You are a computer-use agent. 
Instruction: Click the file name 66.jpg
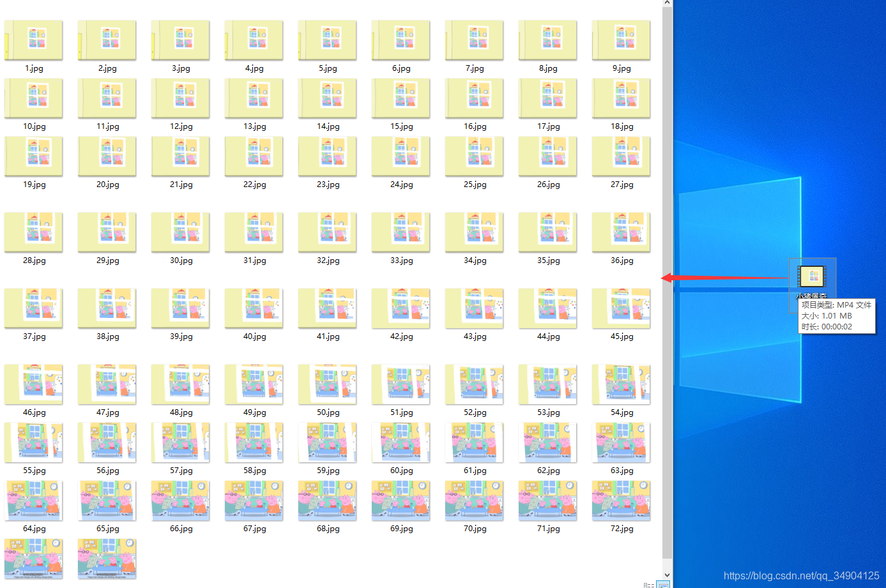[181, 529]
